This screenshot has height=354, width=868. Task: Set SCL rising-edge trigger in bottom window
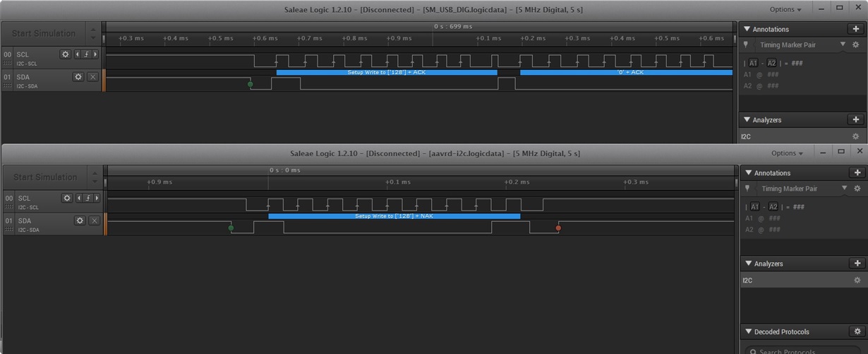tap(88, 198)
